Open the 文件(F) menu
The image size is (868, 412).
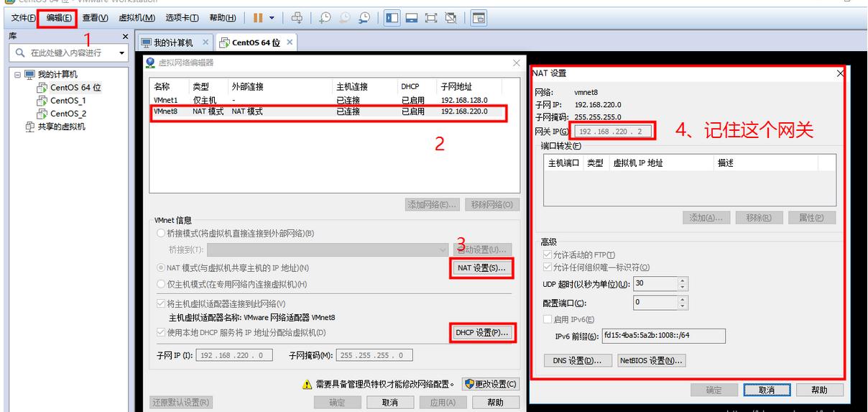[24, 17]
